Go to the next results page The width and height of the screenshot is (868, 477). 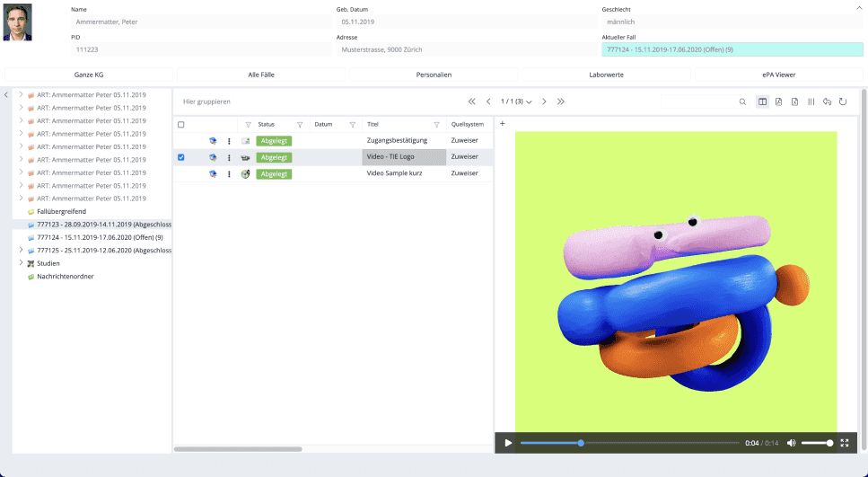[544, 102]
